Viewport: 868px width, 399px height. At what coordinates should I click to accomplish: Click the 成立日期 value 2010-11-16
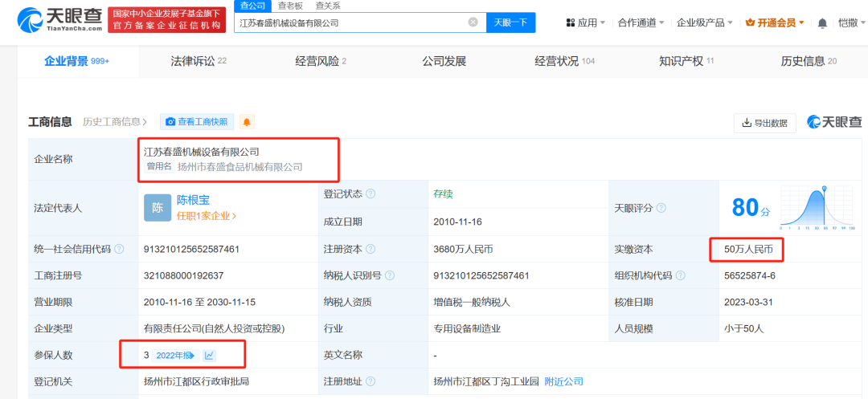[x=458, y=222]
